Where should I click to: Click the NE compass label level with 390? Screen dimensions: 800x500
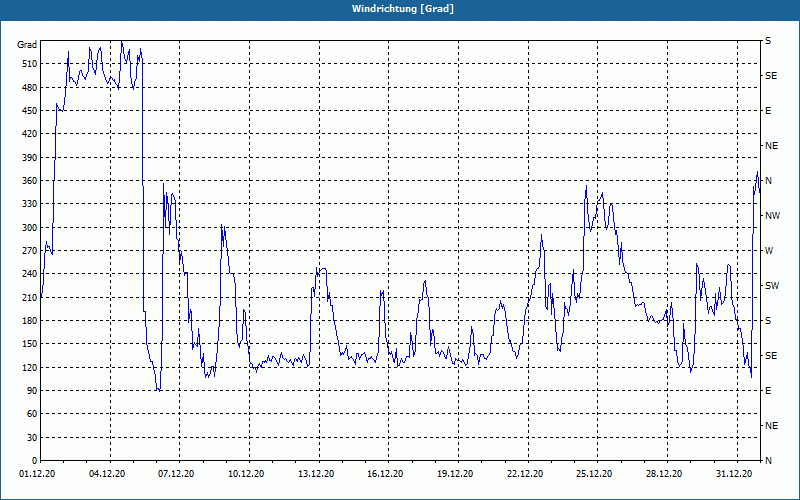[x=772, y=146]
